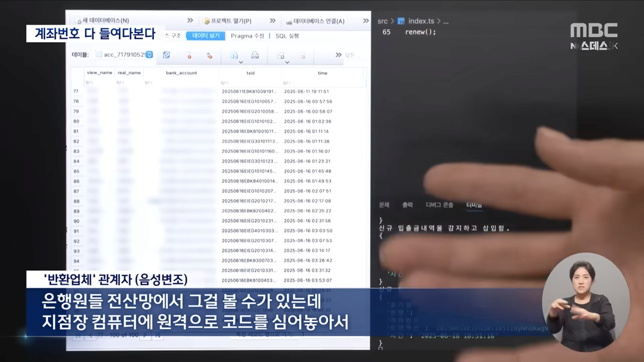Switch to the Pragma 수정 tab
The width and height of the screenshot is (644, 362).
click(x=247, y=36)
